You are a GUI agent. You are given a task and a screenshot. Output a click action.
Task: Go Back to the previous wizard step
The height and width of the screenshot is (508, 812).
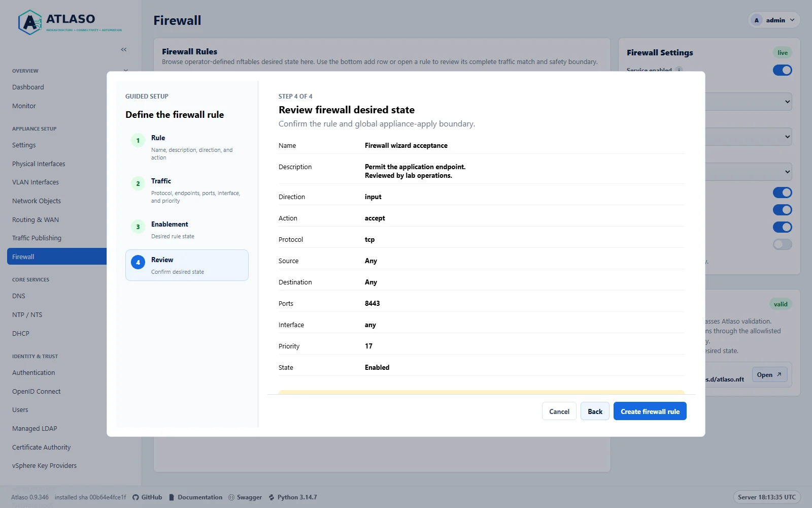click(x=595, y=411)
